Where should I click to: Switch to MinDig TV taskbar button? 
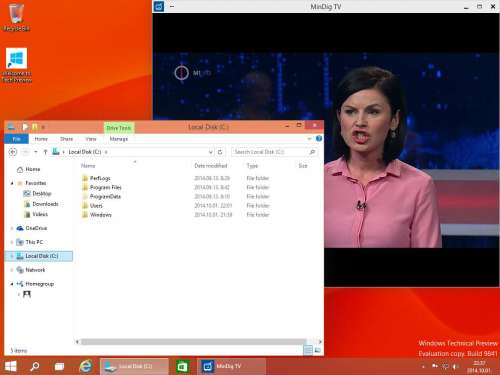[232, 366]
